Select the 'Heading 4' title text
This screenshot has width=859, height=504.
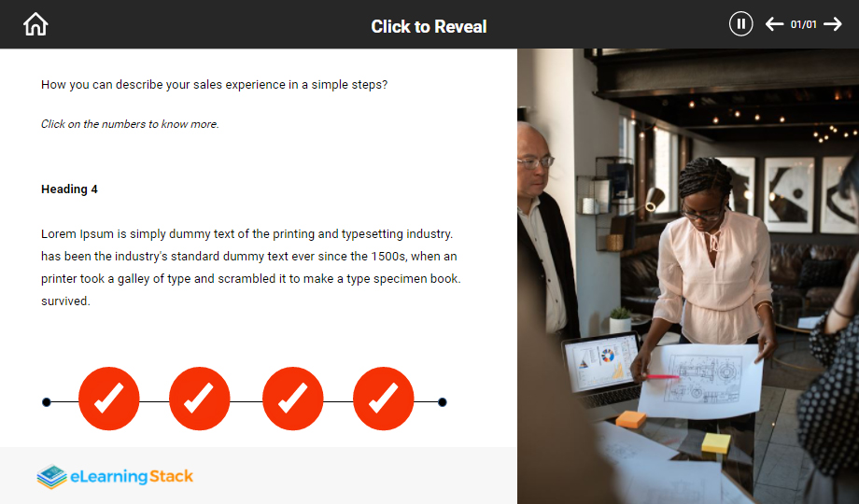coord(69,189)
